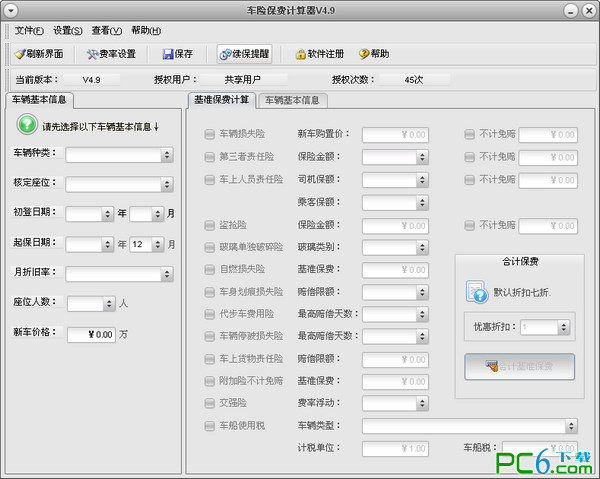Screen dimensions: 600x479
Task: Open the 费率浮动 dropdown
Action: click(395, 403)
